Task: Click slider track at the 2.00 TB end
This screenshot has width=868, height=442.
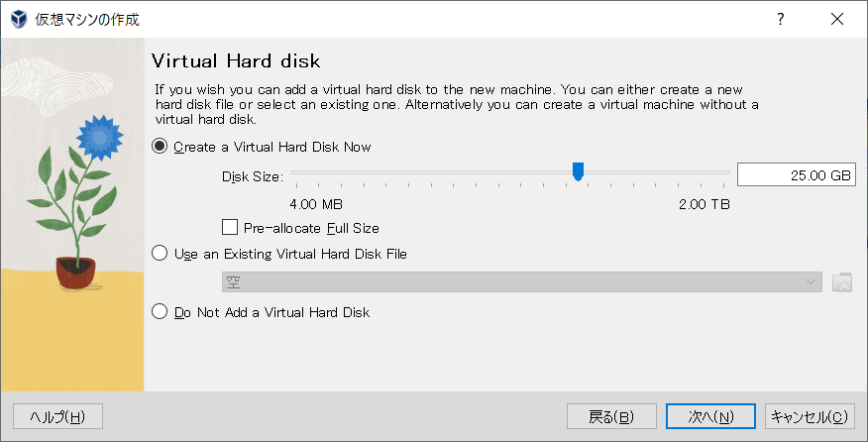Action: click(726, 172)
